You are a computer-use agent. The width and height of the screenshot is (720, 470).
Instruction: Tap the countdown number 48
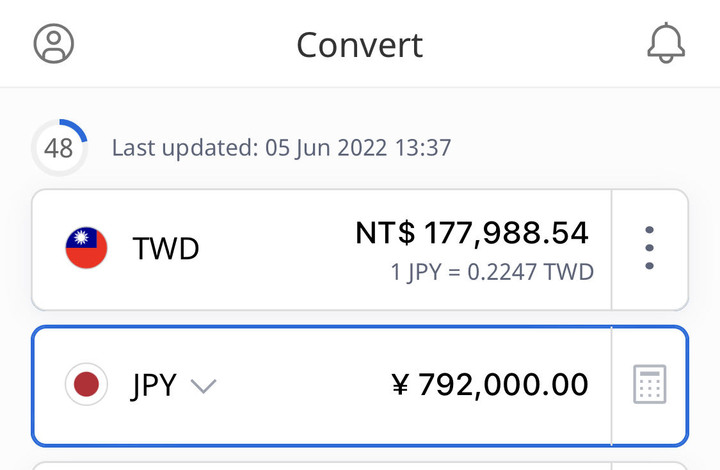pos(59,149)
